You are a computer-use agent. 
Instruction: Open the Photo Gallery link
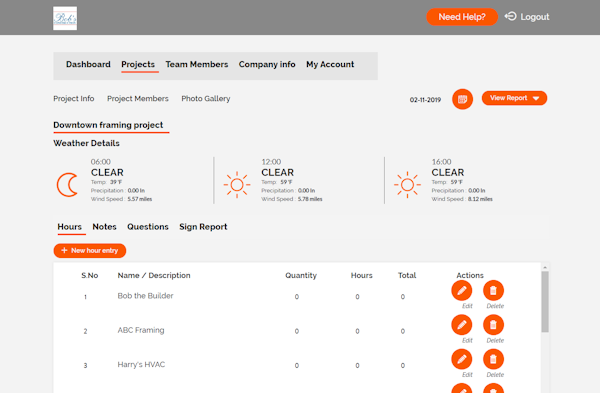pyautogui.click(x=206, y=99)
